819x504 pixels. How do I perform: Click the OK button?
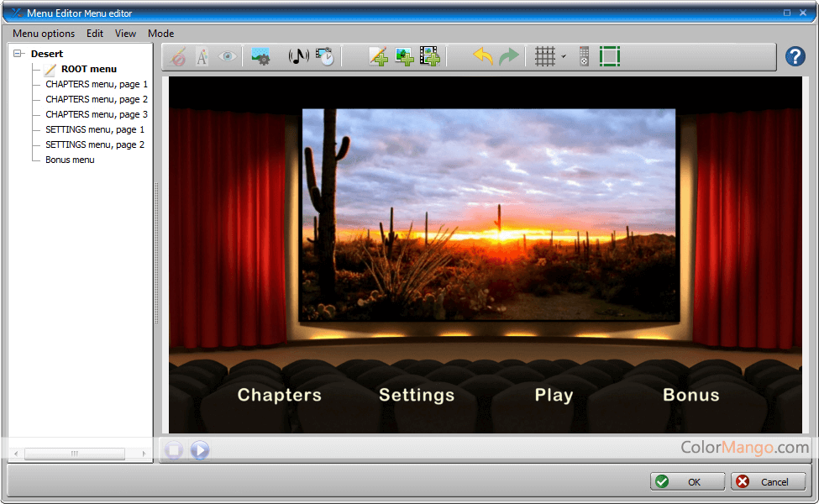(x=687, y=481)
